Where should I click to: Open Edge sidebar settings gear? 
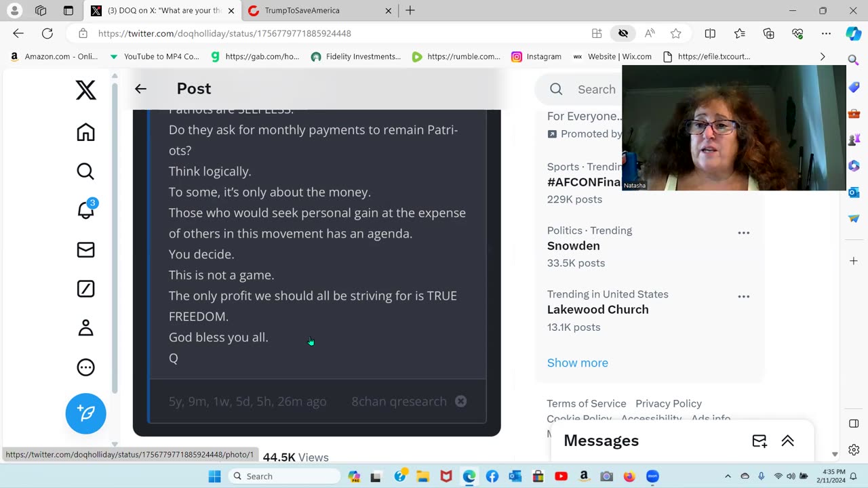tap(854, 450)
